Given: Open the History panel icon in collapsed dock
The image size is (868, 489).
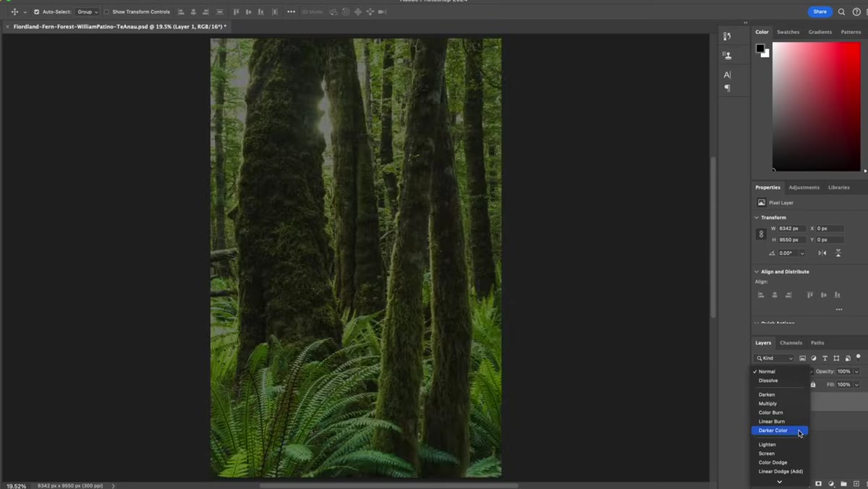Looking at the screenshot, I should coord(727,36).
